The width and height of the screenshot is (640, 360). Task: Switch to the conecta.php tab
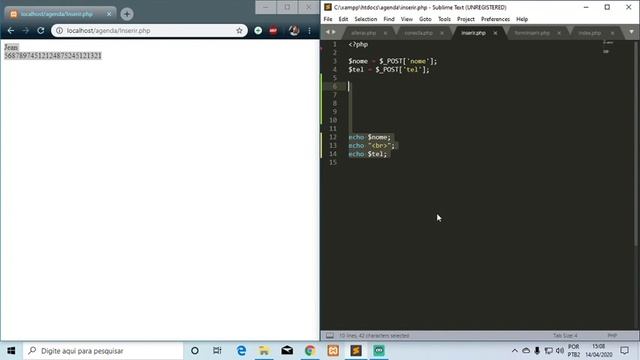coord(418,33)
